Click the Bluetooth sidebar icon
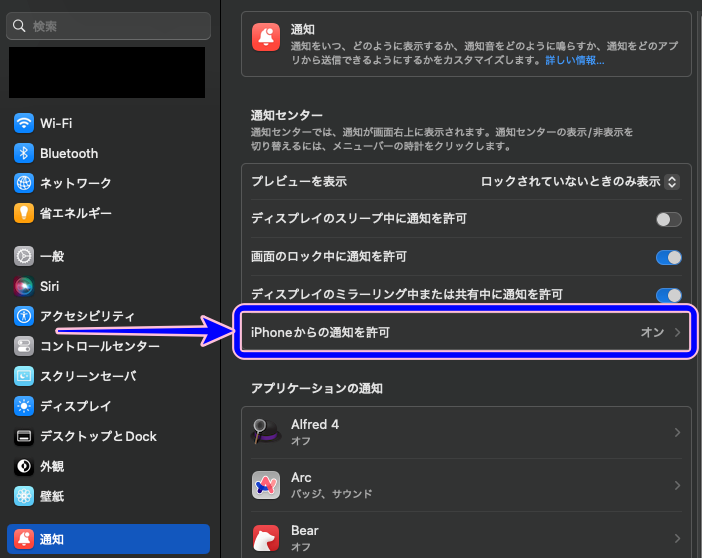This screenshot has width=702, height=558. click(24, 153)
